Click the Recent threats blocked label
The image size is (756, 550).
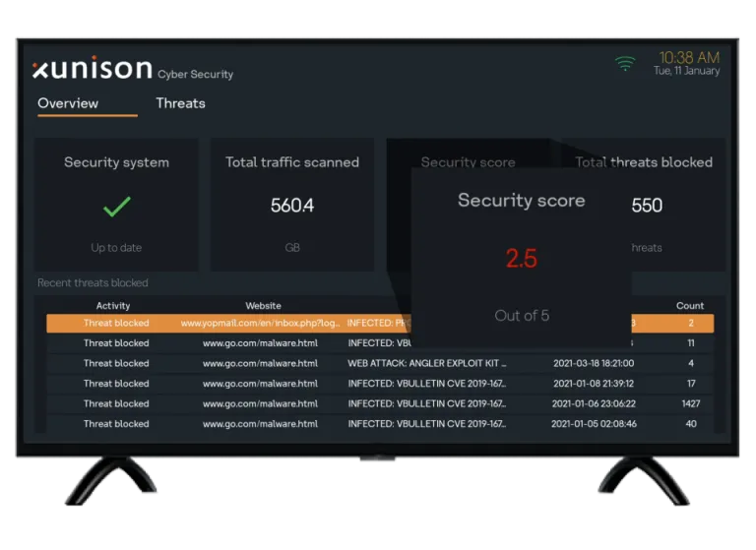(93, 283)
